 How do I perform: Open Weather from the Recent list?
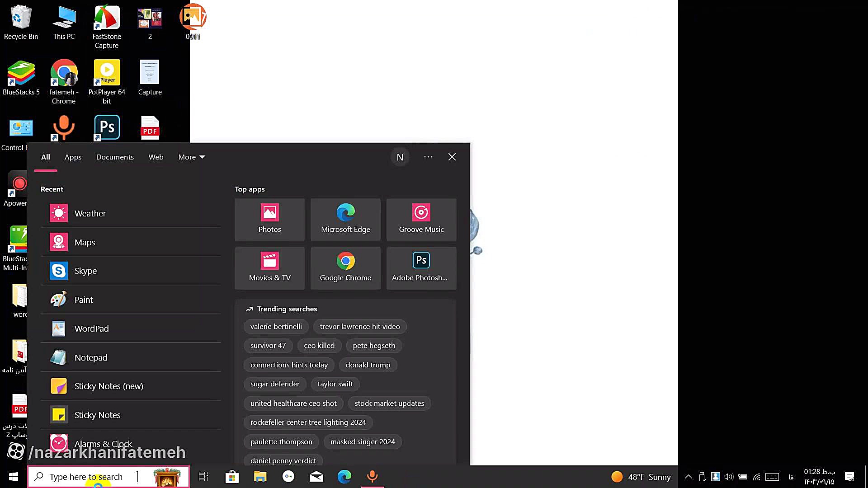click(130, 213)
